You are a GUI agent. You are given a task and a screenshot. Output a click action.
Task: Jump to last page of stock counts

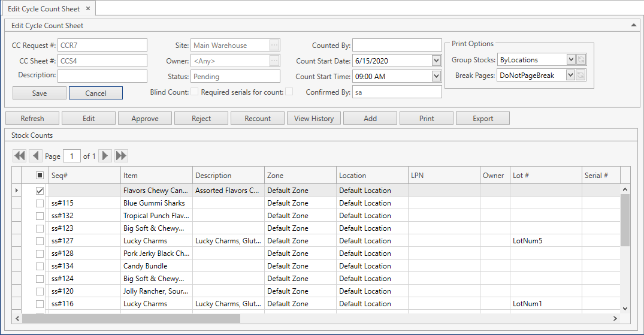coord(121,156)
